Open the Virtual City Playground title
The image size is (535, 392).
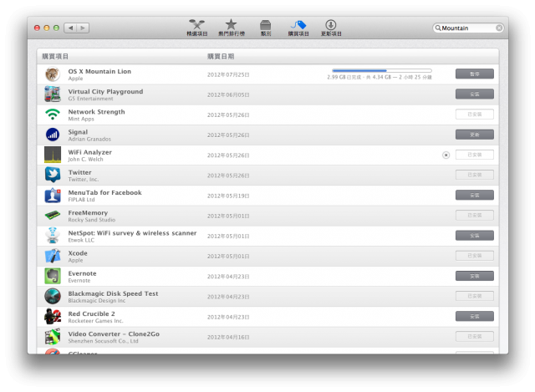105,91
